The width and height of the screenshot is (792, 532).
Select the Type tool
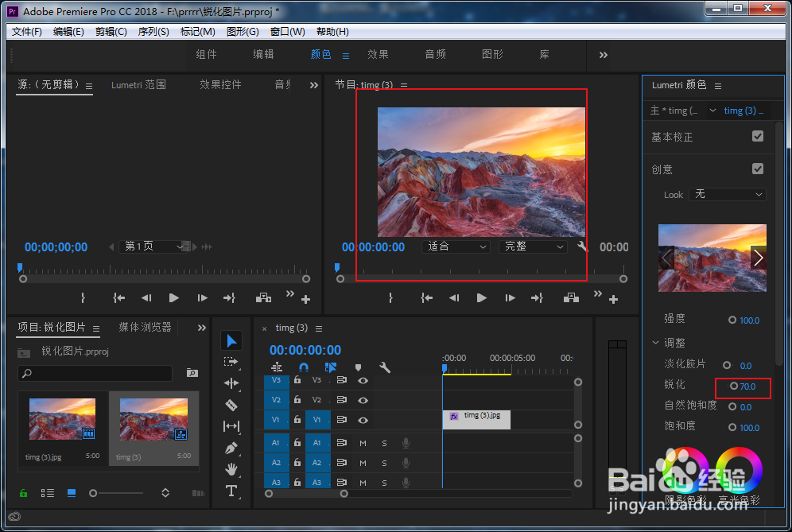231,491
